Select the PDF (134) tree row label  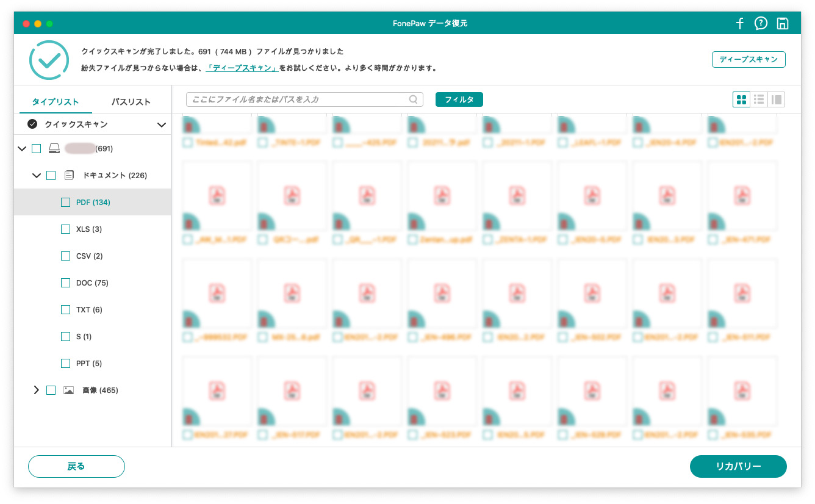pos(93,202)
